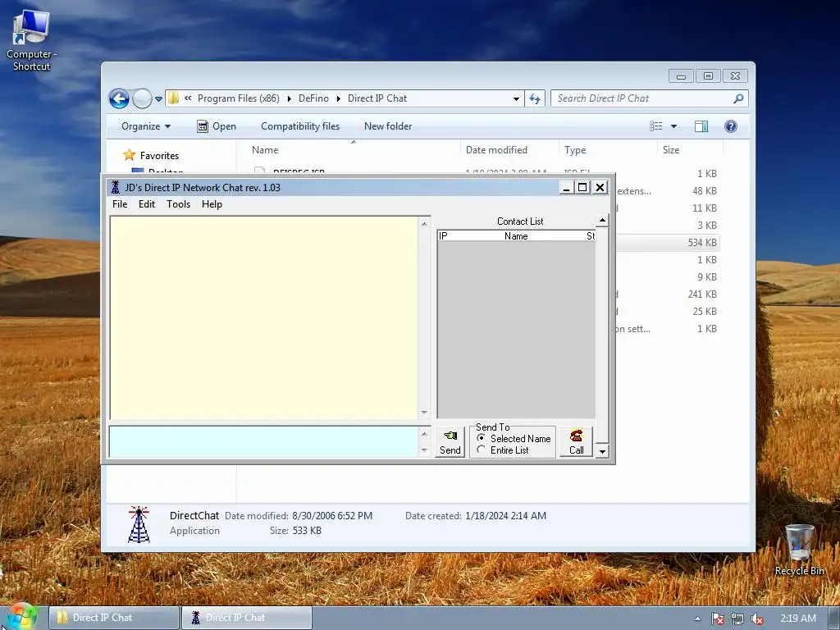Click Favorites in the Explorer navigation pane

coord(159,155)
